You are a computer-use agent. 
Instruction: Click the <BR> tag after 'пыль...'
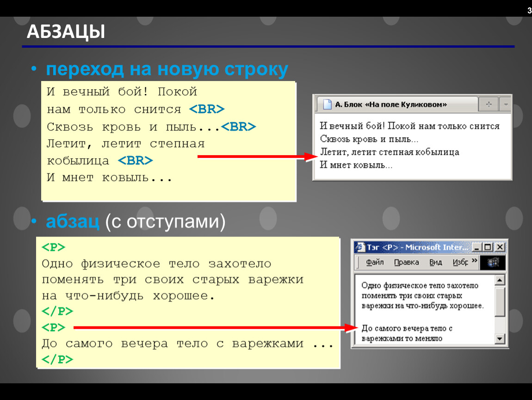(238, 127)
